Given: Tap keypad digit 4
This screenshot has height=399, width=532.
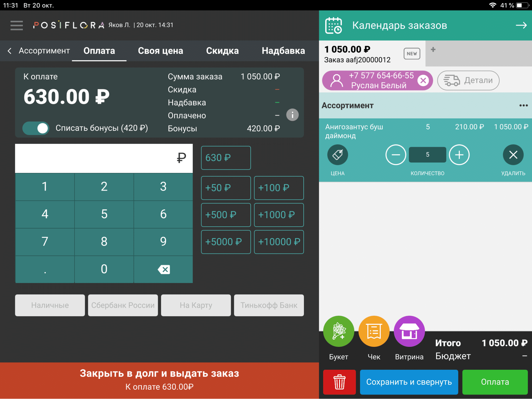Looking at the screenshot, I should click(x=45, y=214).
